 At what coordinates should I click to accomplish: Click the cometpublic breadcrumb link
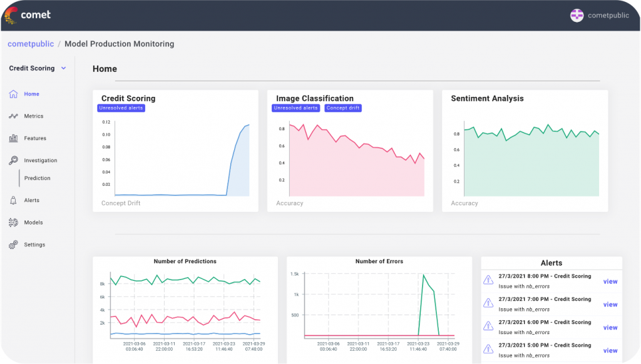click(x=30, y=44)
